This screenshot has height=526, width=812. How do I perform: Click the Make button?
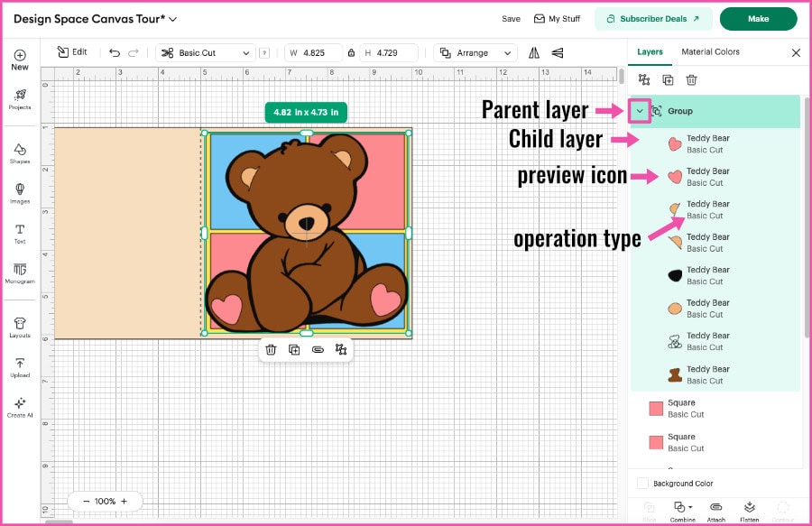758,19
